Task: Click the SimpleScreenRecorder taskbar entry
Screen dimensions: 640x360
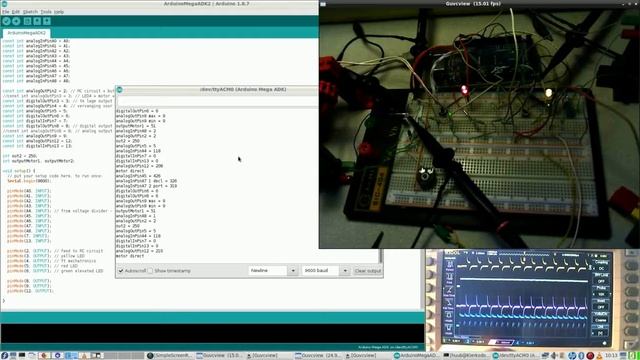Action: (x=169, y=356)
